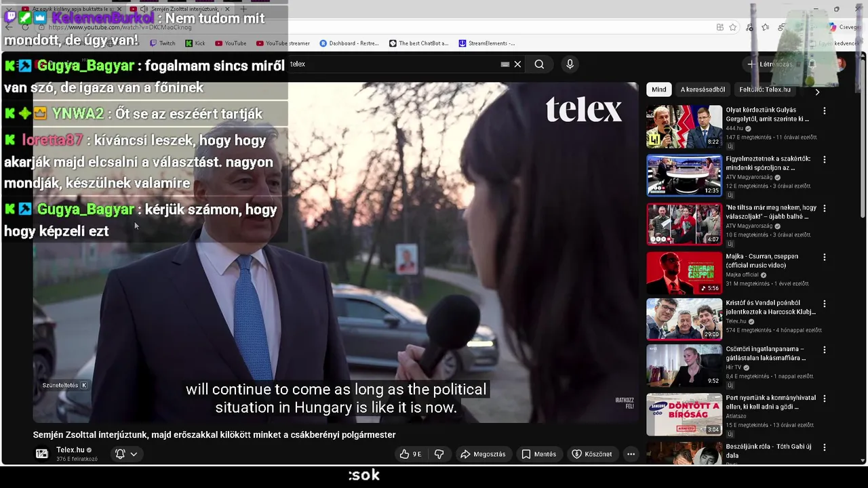The width and height of the screenshot is (868, 488).
Task: Click the Átlátszó channel name
Action: [x=735, y=416]
